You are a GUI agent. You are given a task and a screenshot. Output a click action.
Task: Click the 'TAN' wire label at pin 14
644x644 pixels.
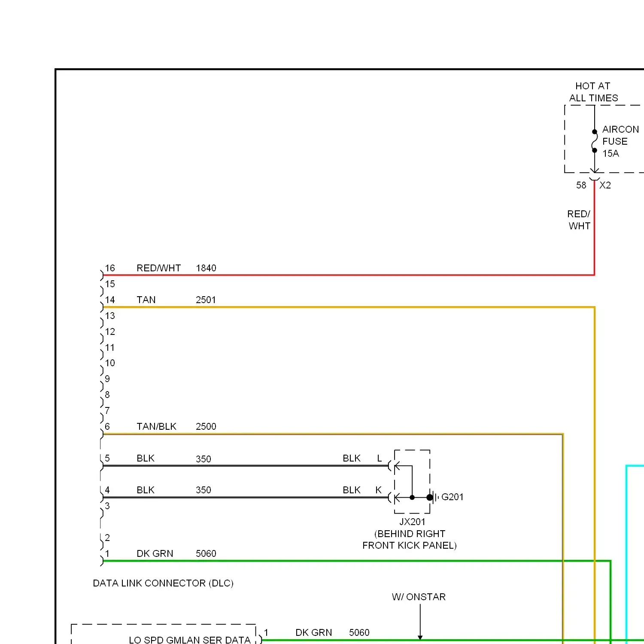point(146,300)
